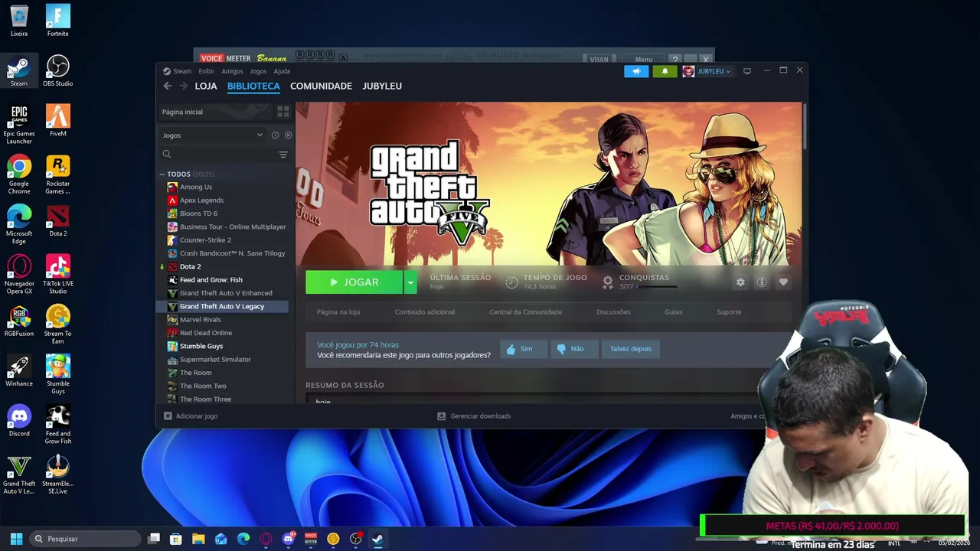Open the JOGAR launch options dropdown arrow
The image size is (980, 551).
410,282
